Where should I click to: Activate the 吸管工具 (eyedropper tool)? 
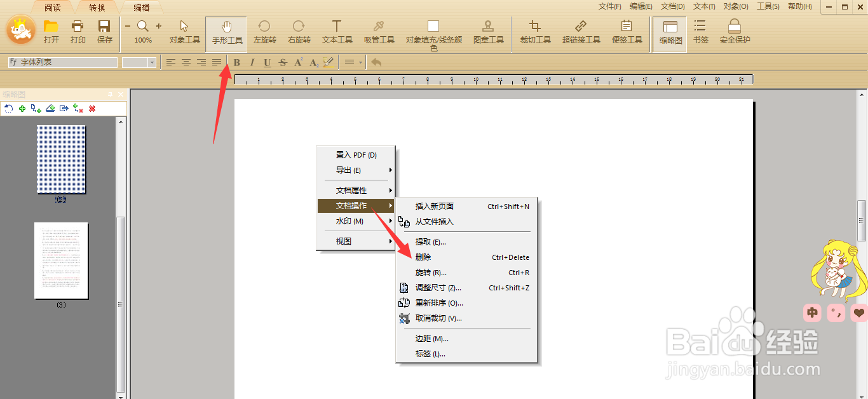pos(379,33)
